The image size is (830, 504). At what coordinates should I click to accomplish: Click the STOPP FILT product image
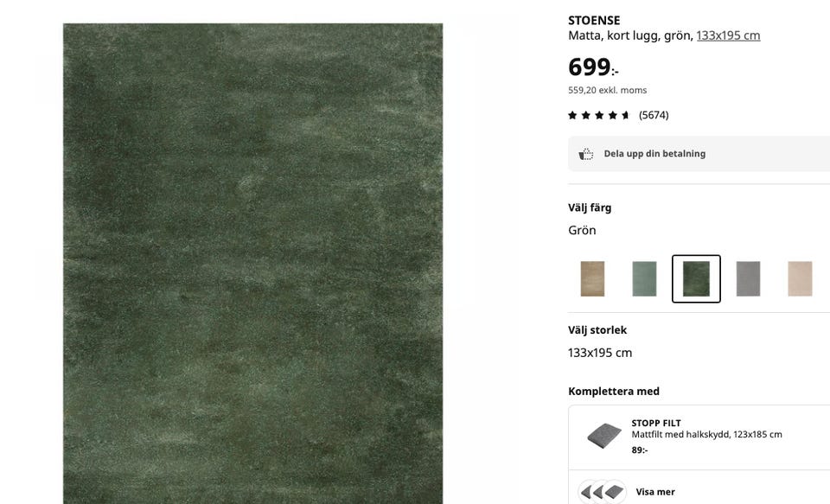click(x=604, y=436)
